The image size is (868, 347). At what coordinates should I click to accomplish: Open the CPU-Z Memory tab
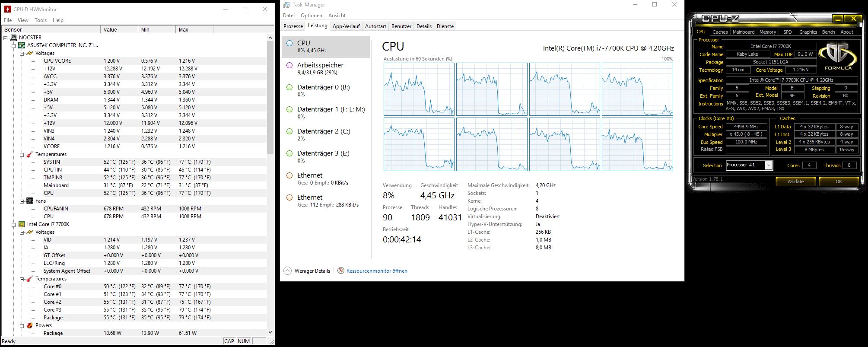click(x=768, y=32)
